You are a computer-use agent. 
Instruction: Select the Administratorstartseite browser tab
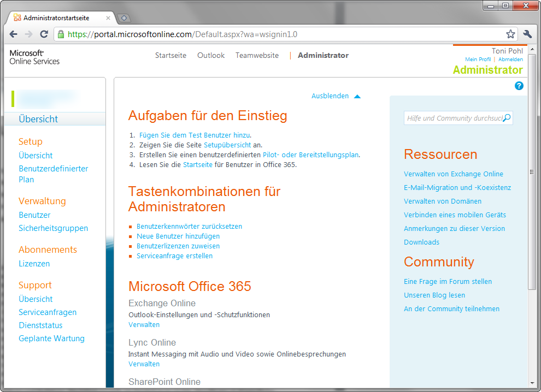(60, 17)
